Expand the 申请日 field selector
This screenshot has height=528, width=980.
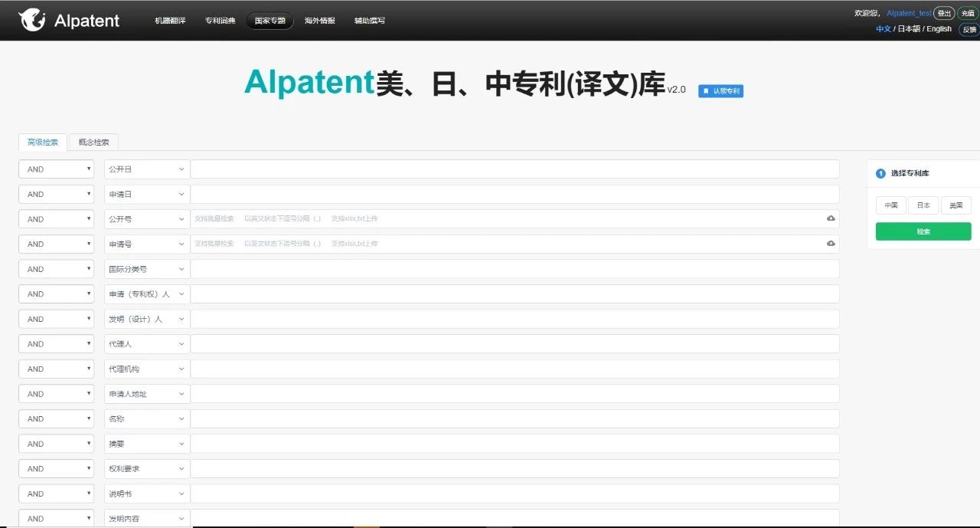pyautogui.click(x=147, y=194)
